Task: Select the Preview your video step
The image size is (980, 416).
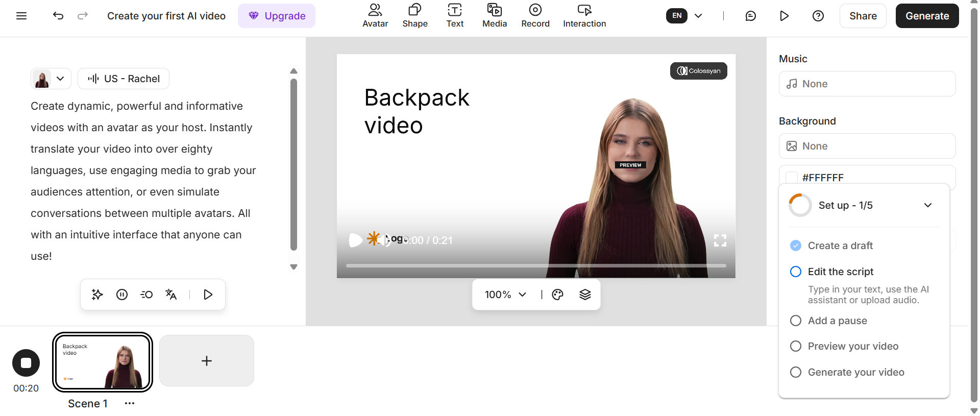Action: pyautogui.click(x=853, y=346)
